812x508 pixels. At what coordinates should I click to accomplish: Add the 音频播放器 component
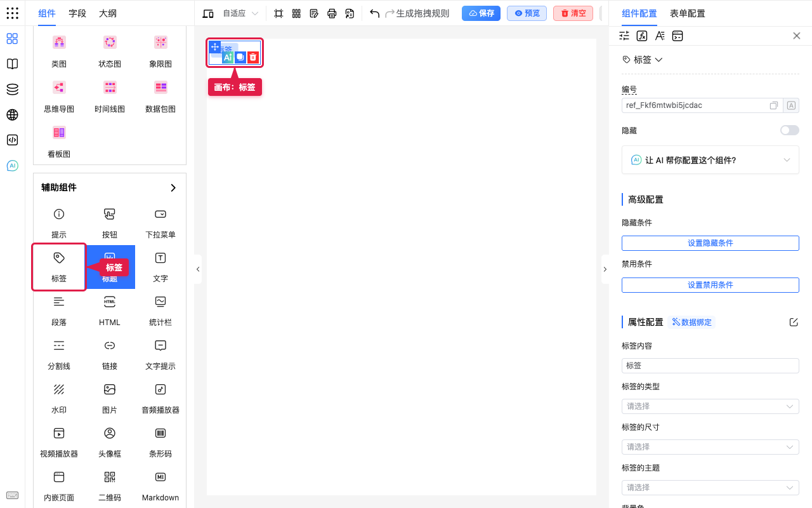click(160, 398)
